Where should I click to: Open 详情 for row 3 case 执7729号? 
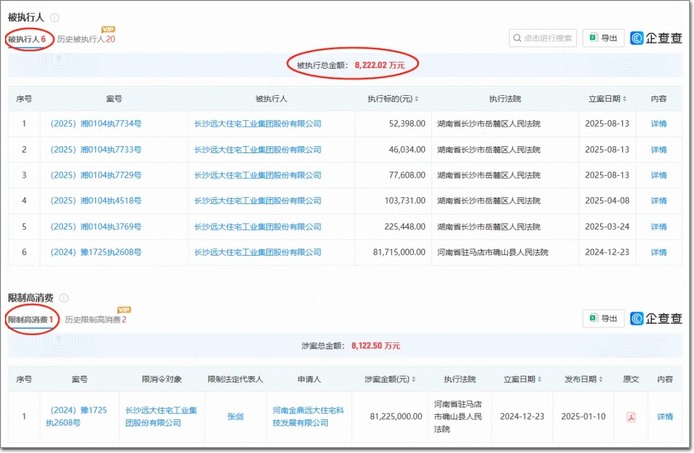pyautogui.click(x=658, y=176)
